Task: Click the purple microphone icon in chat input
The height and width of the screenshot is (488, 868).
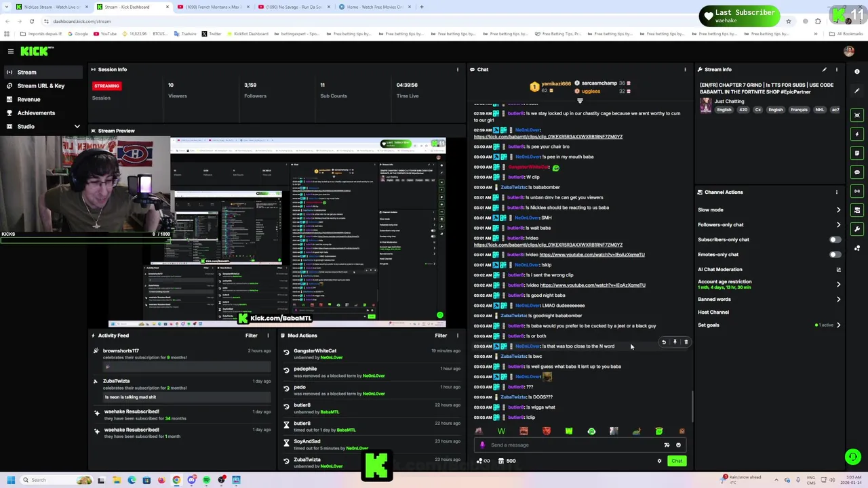Action: (482, 445)
